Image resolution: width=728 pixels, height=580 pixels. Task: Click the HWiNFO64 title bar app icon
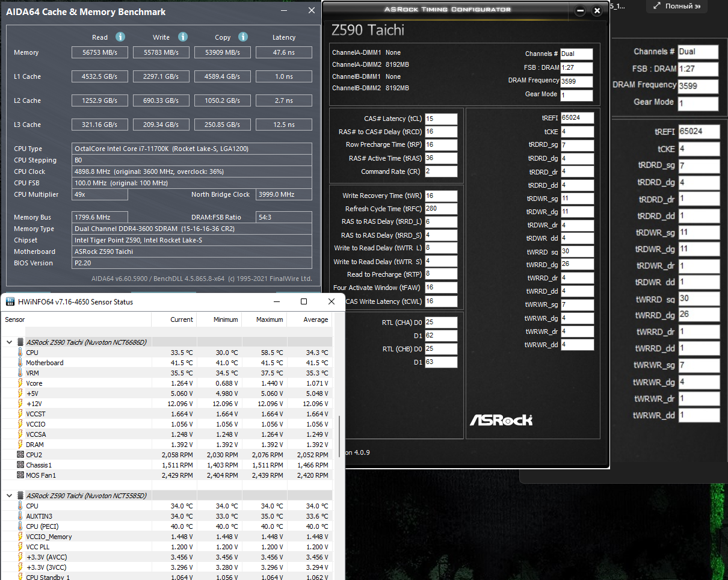click(x=10, y=301)
